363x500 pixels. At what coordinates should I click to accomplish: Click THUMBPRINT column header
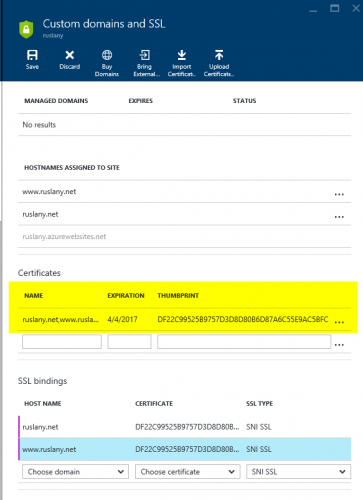pos(178,296)
